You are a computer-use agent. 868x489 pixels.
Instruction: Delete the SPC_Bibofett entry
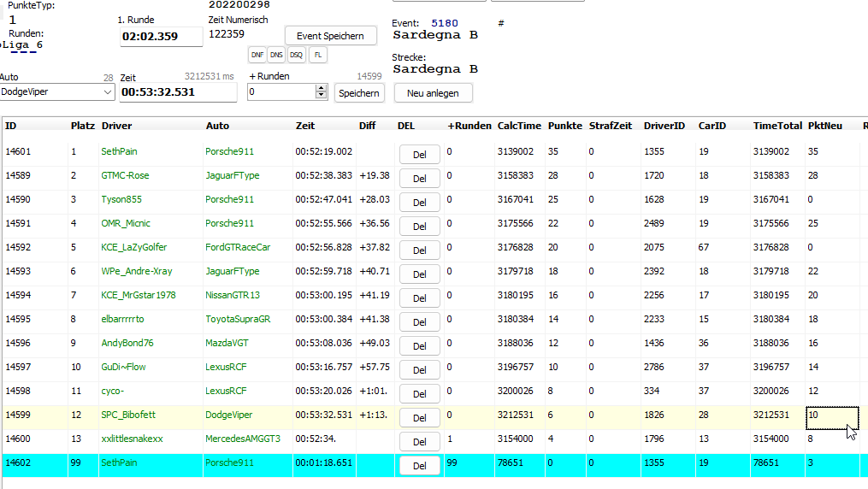tap(419, 417)
